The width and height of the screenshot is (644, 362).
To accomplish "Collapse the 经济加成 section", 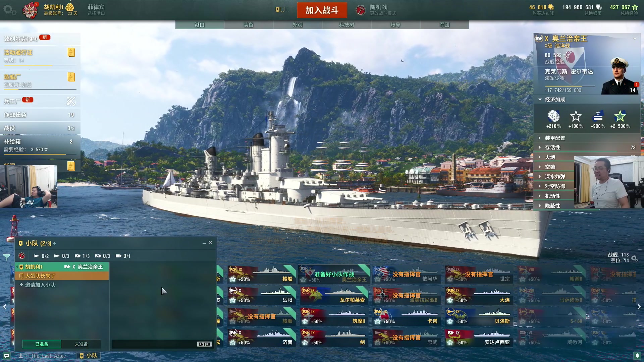I will tap(540, 100).
